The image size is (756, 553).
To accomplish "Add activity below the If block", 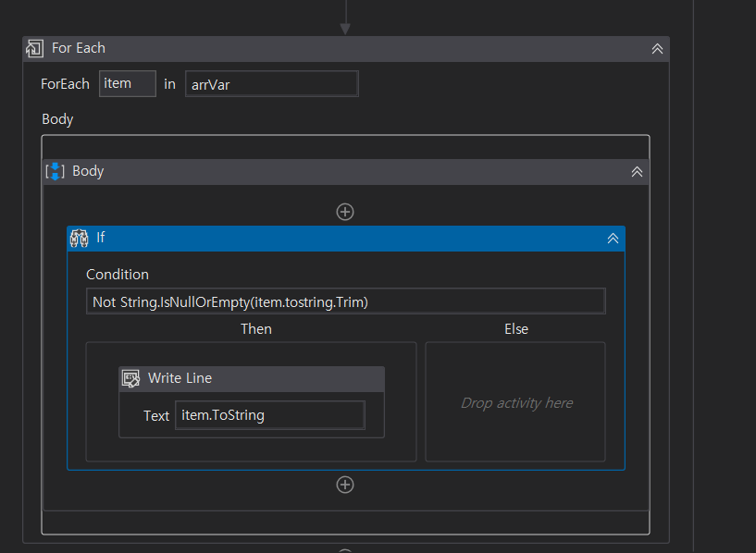I will (345, 485).
